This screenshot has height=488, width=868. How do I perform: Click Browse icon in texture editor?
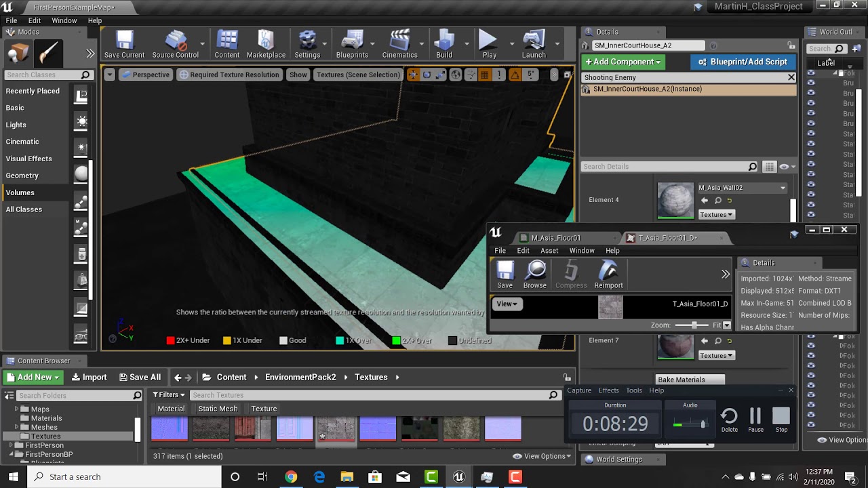pyautogui.click(x=535, y=274)
